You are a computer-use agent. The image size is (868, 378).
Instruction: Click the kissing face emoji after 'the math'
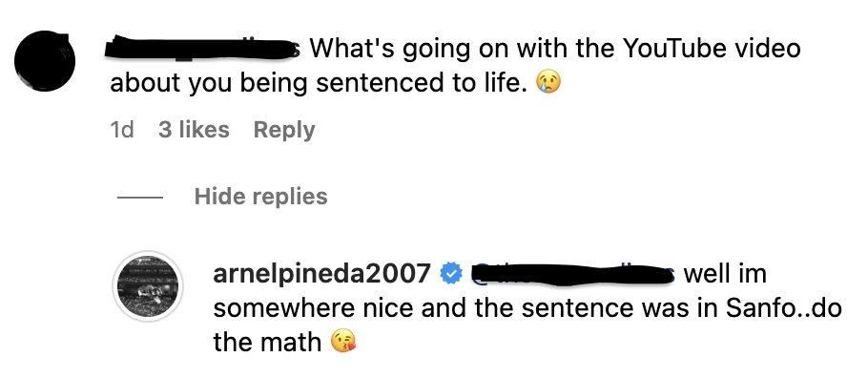click(x=343, y=342)
